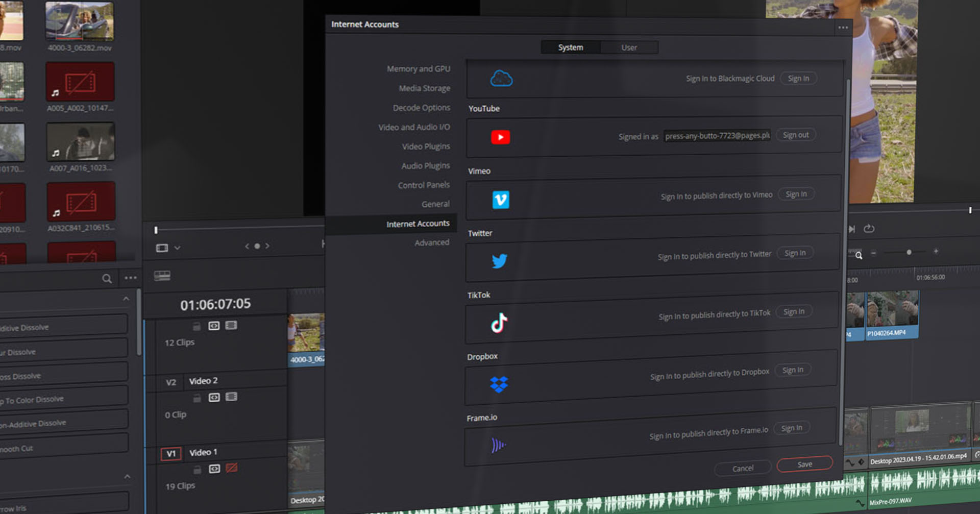Save the Internet Accounts settings

coord(805,464)
